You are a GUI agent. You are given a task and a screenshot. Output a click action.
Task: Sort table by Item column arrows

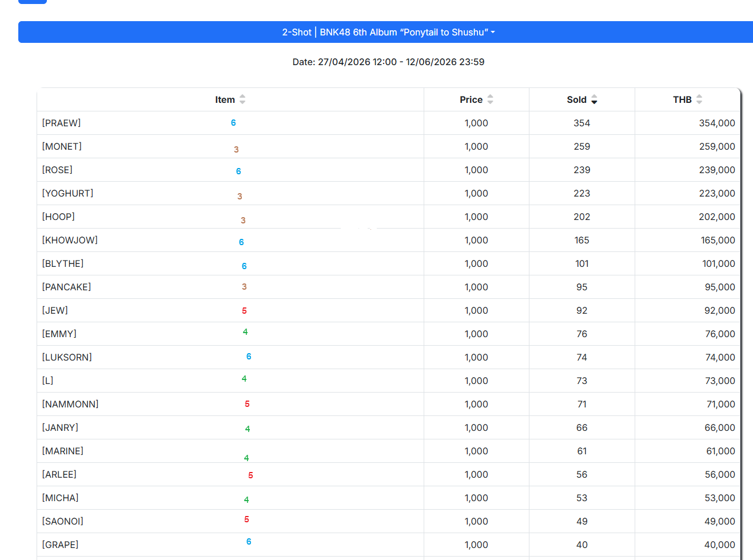[x=242, y=99]
